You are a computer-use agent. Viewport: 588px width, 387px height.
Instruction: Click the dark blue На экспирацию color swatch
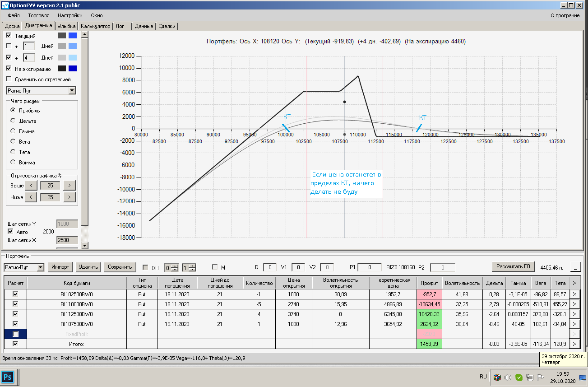pyautogui.click(x=73, y=69)
